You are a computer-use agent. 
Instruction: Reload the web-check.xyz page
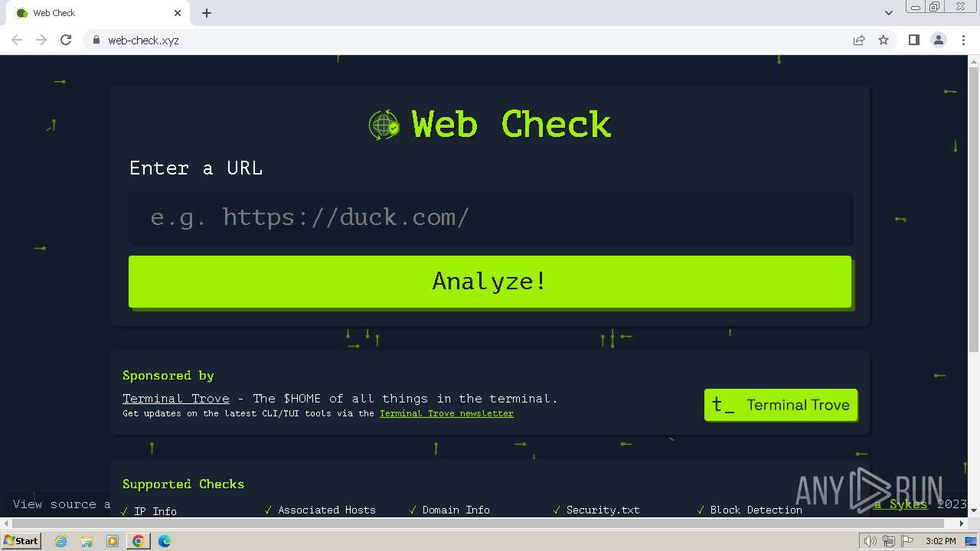[x=66, y=40]
